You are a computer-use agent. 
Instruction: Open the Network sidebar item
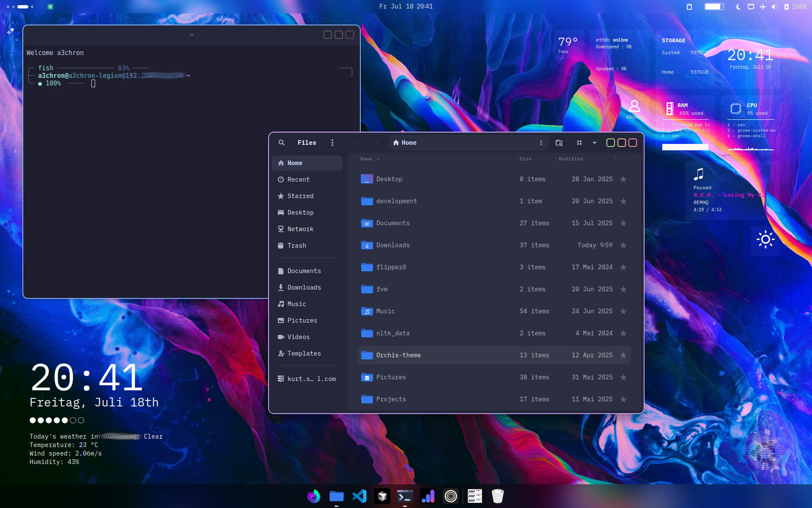(300, 229)
